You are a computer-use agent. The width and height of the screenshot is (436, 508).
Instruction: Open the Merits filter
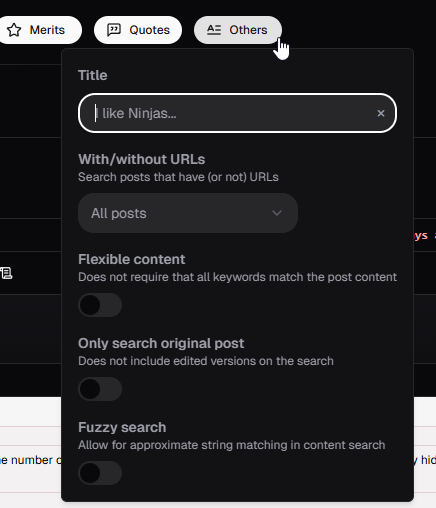[x=40, y=30]
